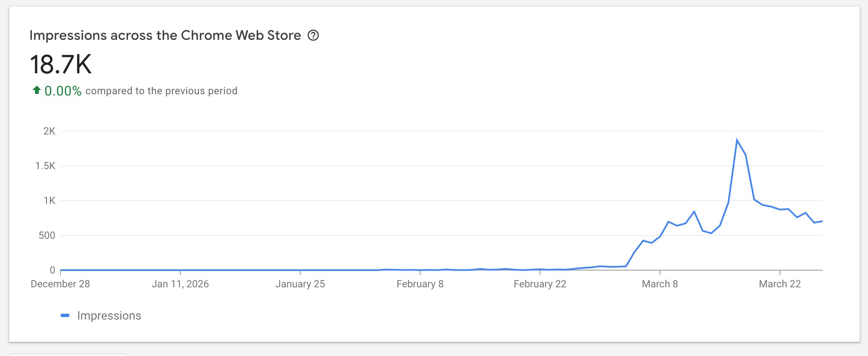Toggle the Impressions series via legend label
868x356 pixels.
[x=109, y=315]
